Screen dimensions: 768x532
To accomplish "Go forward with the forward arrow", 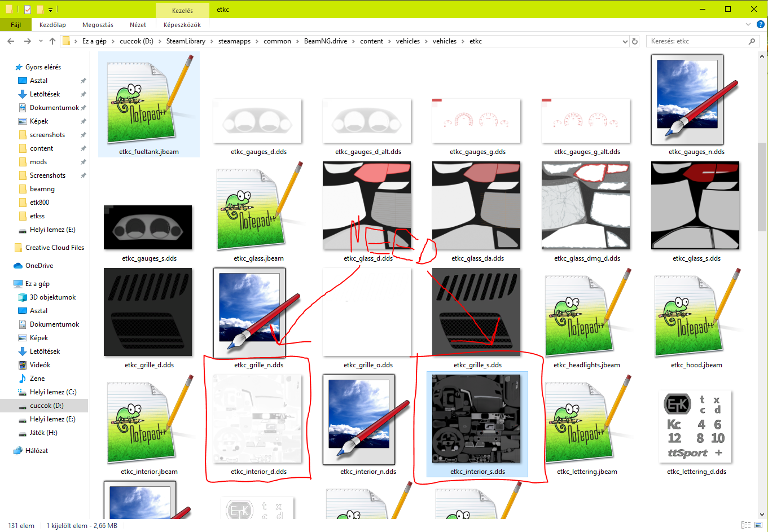I will (27, 41).
